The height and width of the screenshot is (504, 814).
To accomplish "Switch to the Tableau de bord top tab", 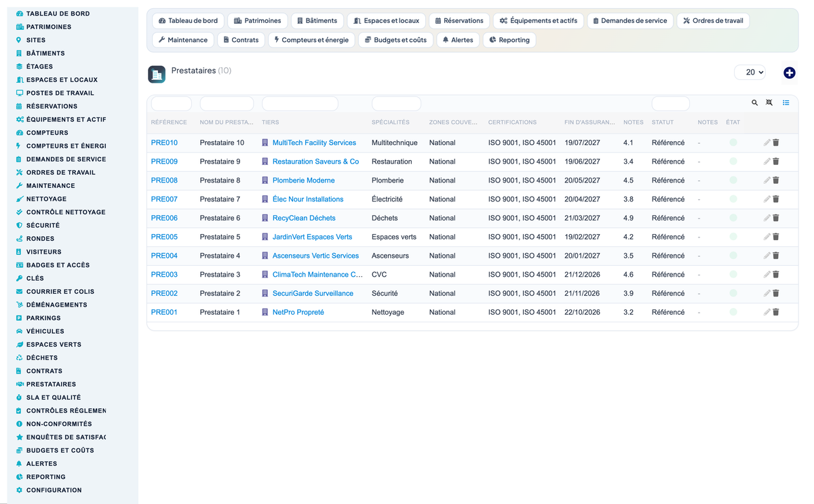I will [x=188, y=21].
